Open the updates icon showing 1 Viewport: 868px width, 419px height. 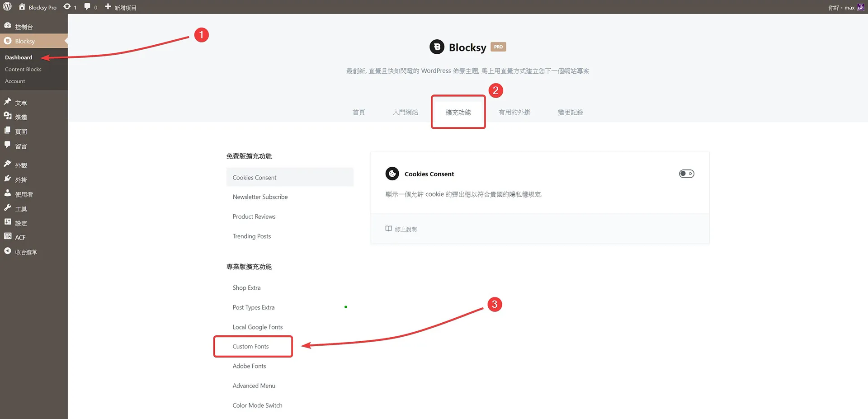67,7
